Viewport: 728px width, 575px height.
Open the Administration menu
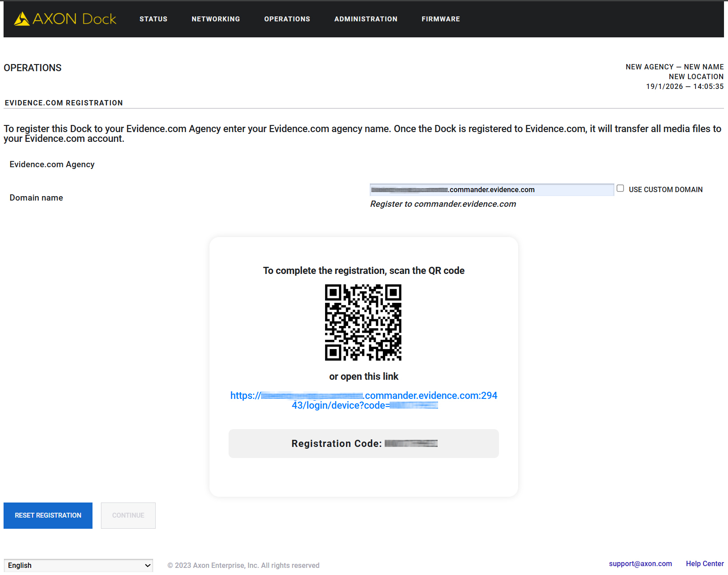tap(366, 19)
